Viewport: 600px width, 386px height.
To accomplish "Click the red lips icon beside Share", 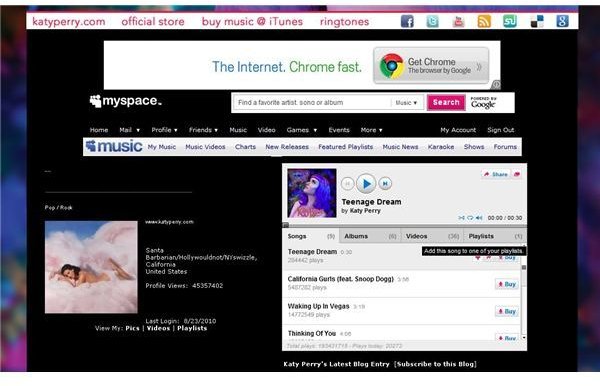I will click(517, 174).
